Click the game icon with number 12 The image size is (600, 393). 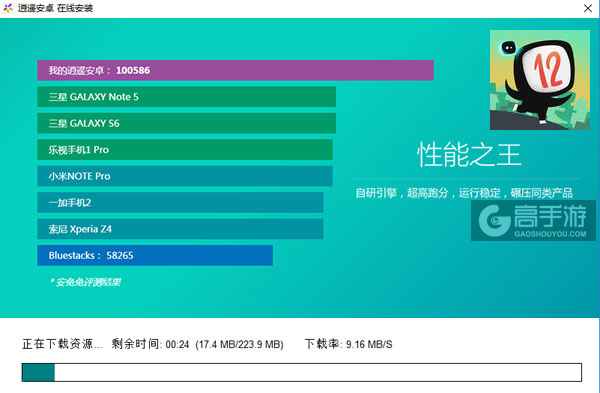click(x=540, y=80)
